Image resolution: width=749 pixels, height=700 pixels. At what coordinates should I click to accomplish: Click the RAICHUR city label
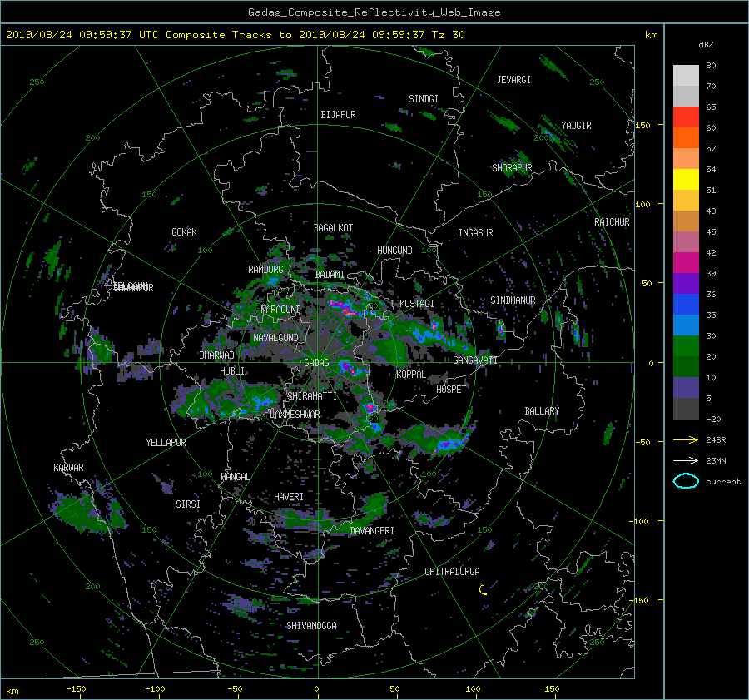(x=612, y=222)
